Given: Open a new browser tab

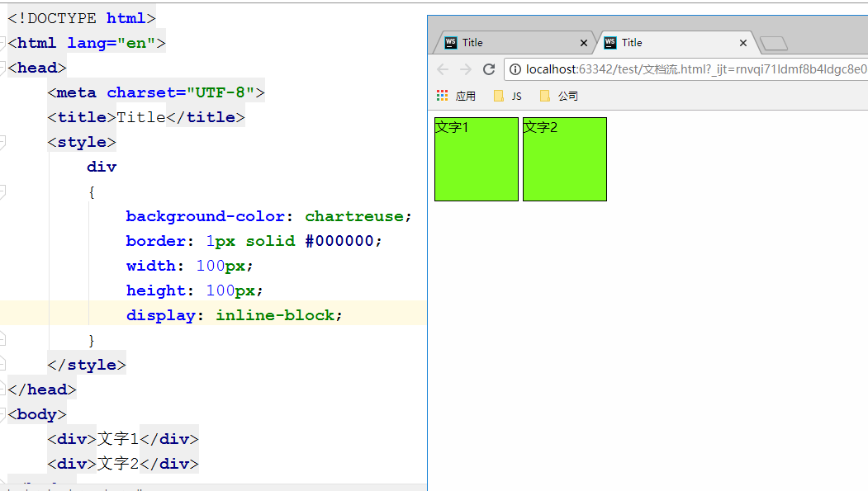Looking at the screenshot, I should coord(774,43).
